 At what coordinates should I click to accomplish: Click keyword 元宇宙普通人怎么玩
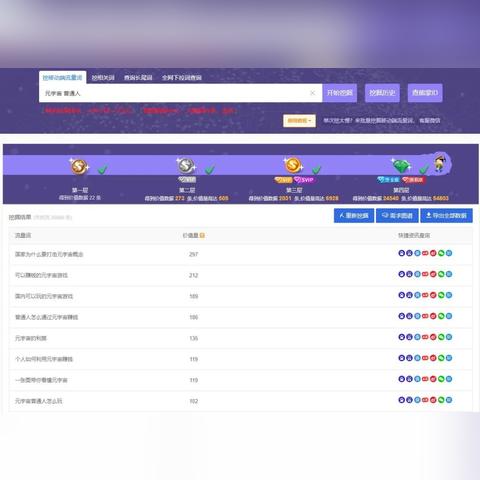pyautogui.click(x=38, y=401)
